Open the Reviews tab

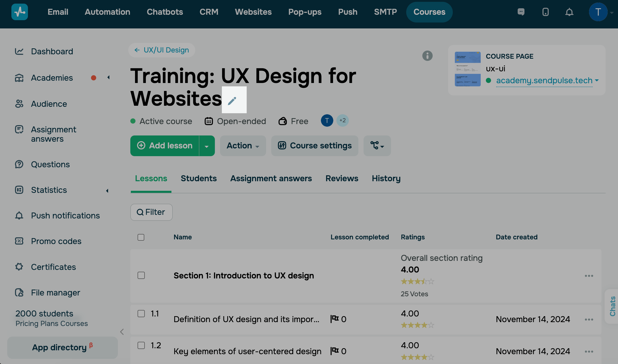(342, 178)
